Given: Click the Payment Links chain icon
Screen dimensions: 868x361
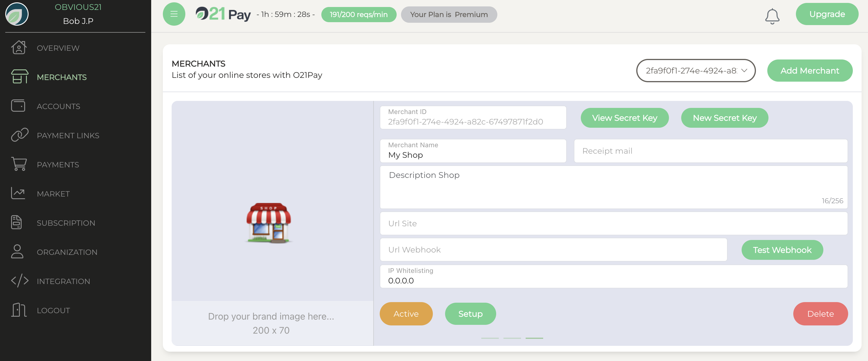Looking at the screenshot, I should (x=20, y=135).
